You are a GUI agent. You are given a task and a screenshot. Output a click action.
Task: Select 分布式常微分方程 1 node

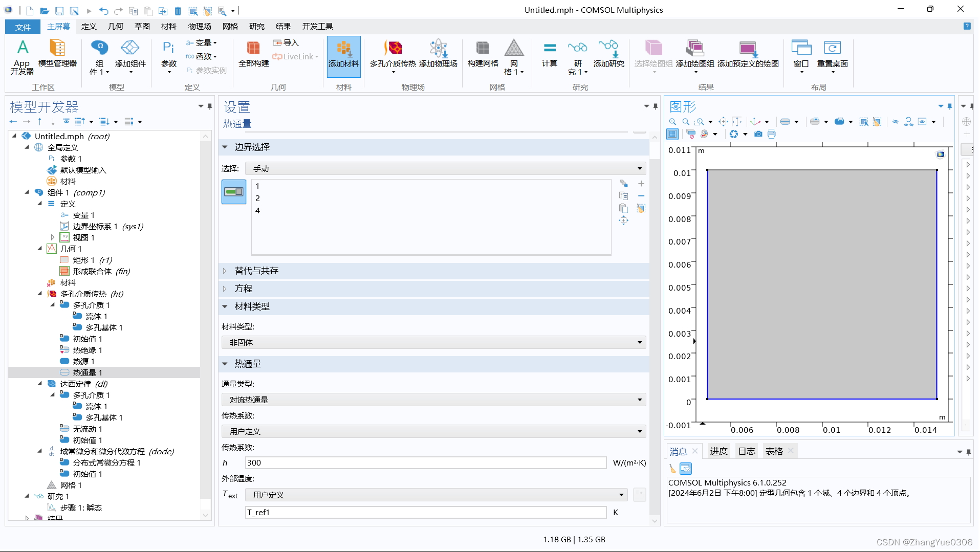point(106,462)
